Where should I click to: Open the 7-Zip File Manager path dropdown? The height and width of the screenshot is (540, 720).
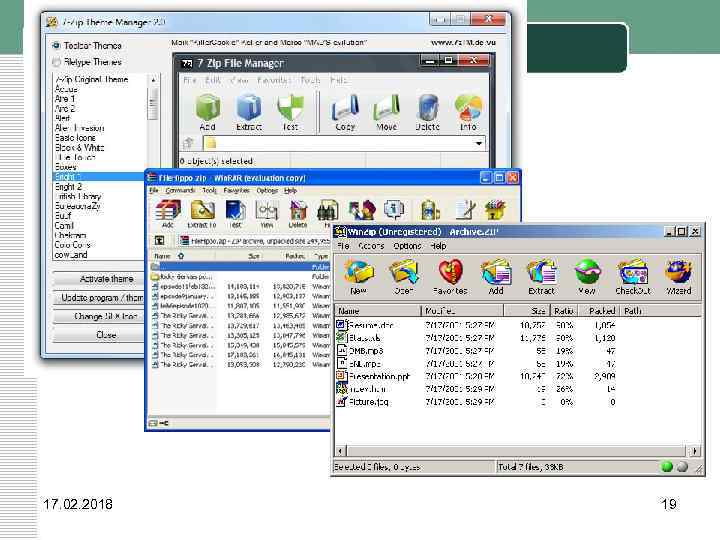click(x=479, y=143)
